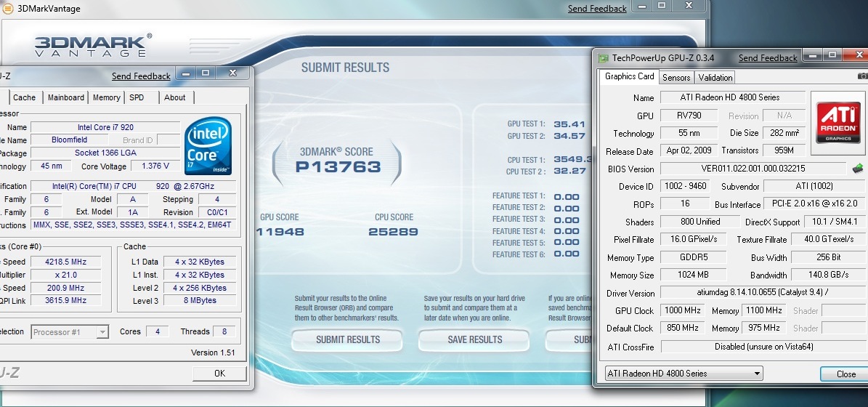Take a GPU-Z screenshot with the camera icon
Viewport: 868px width, 407px height.
(x=862, y=76)
